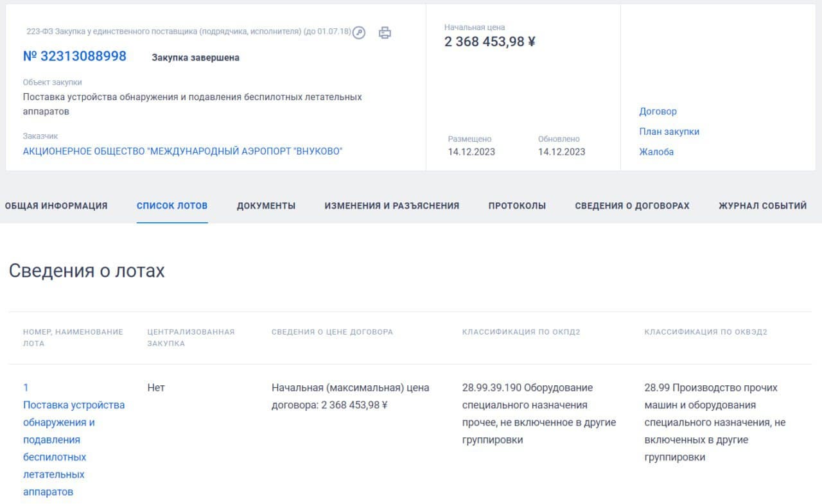Screen dimensions: 822x504
Task: Click the Закупка завершена status text
Action: [x=195, y=58]
